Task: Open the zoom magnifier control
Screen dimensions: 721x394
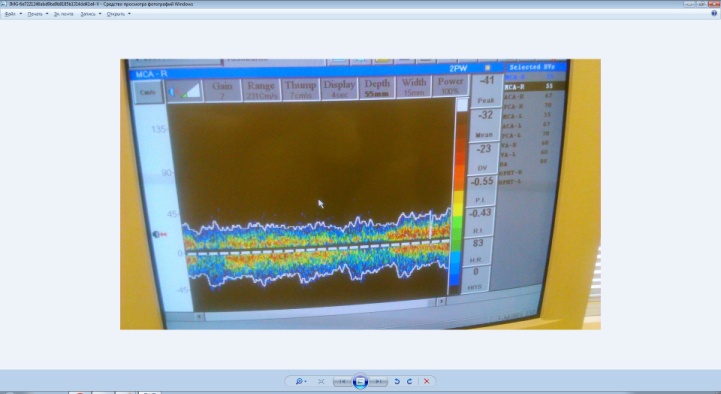Action: [301, 381]
